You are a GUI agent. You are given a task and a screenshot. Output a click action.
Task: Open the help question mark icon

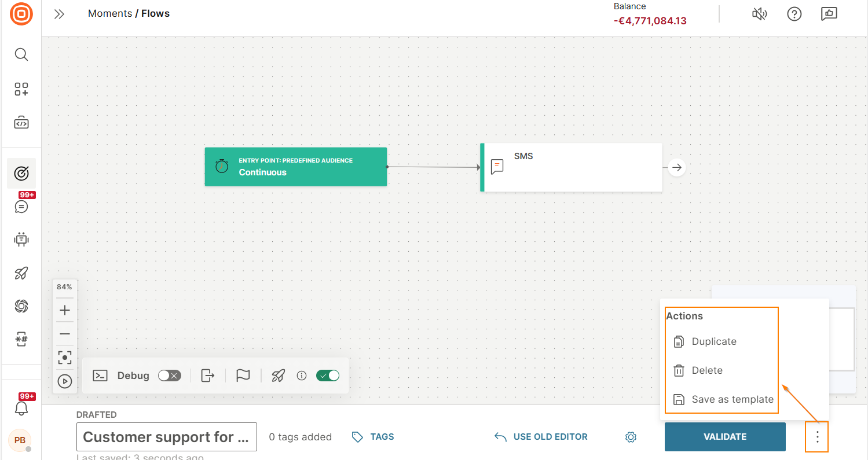click(x=794, y=14)
